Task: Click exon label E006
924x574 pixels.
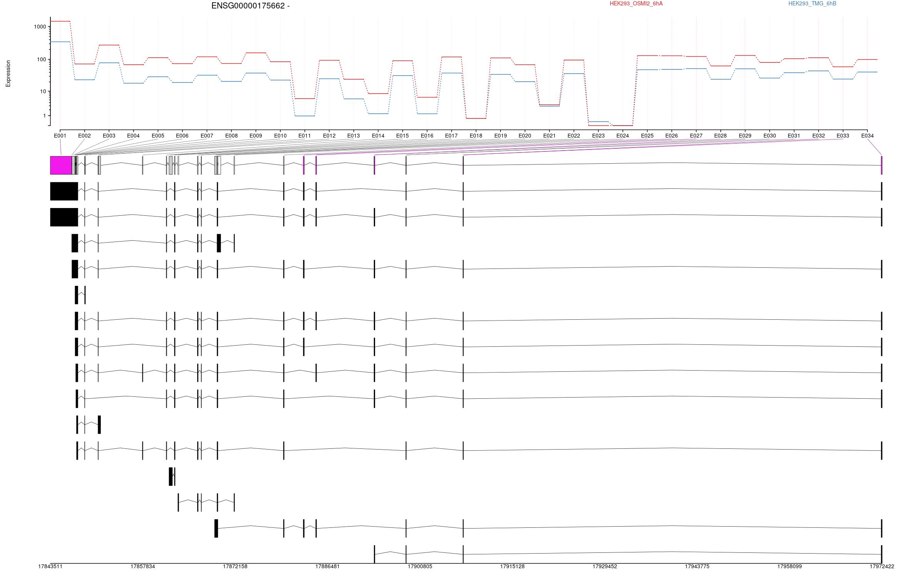Action: tap(182, 136)
